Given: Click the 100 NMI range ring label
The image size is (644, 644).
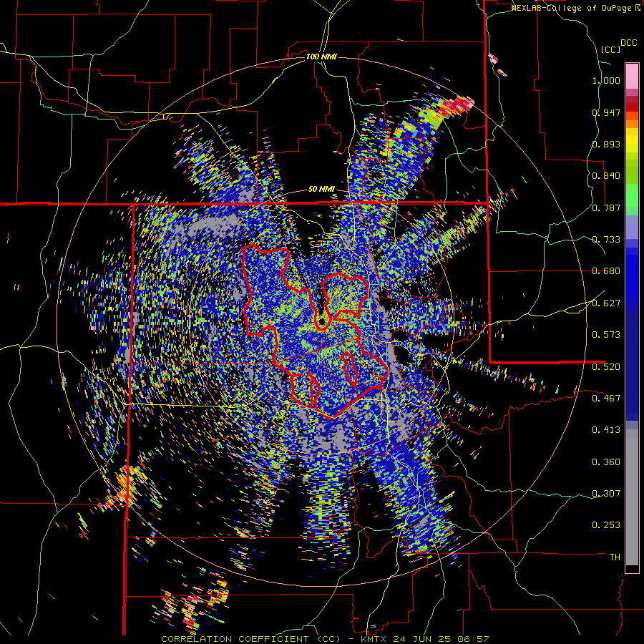Looking at the screenshot, I should click(321, 57).
